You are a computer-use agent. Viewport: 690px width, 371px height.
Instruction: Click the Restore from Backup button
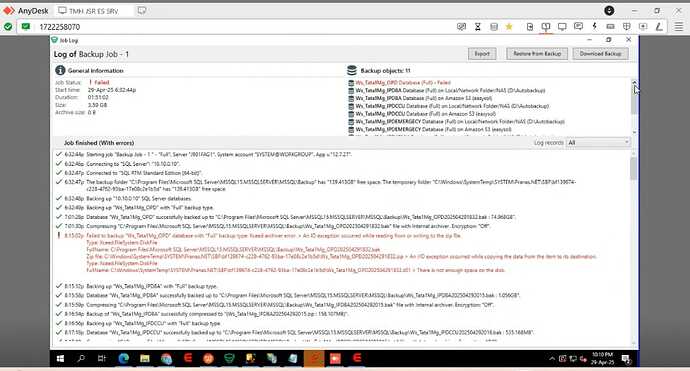pyautogui.click(x=537, y=54)
